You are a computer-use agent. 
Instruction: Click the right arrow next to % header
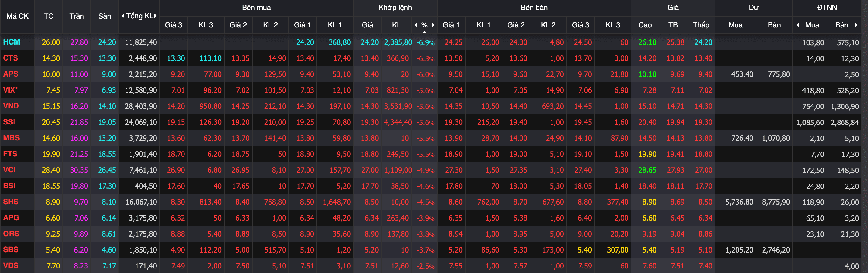click(433, 25)
